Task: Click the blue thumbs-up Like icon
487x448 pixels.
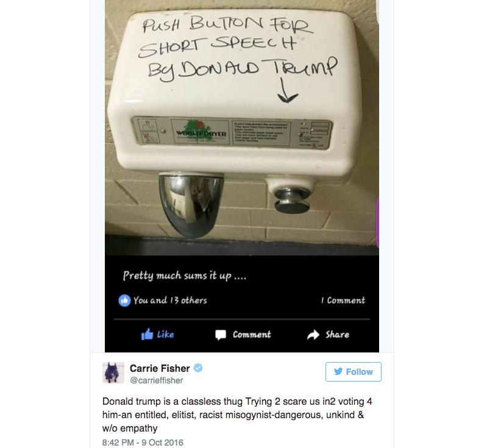Action: click(x=148, y=334)
